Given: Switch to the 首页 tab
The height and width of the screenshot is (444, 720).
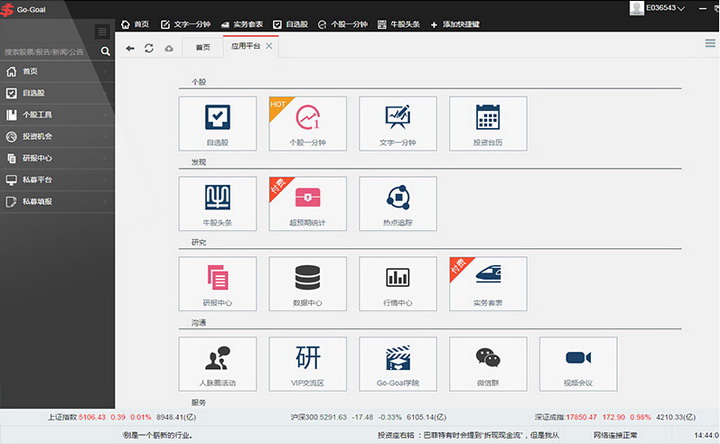Looking at the screenshot, I should tap(202, 47).
